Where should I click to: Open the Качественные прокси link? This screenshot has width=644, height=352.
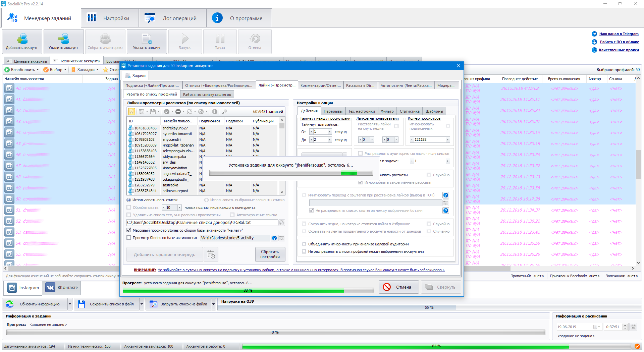coord(619,50)
